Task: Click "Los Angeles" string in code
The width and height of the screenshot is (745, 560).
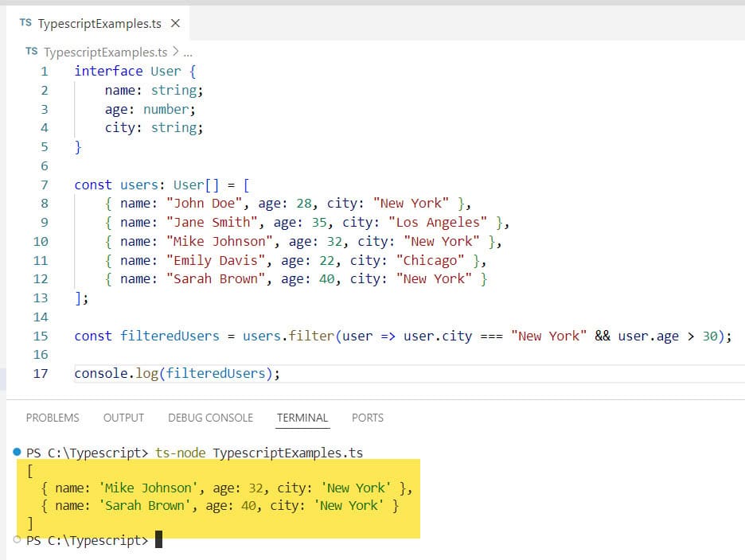Action: [x=438, y=222]
